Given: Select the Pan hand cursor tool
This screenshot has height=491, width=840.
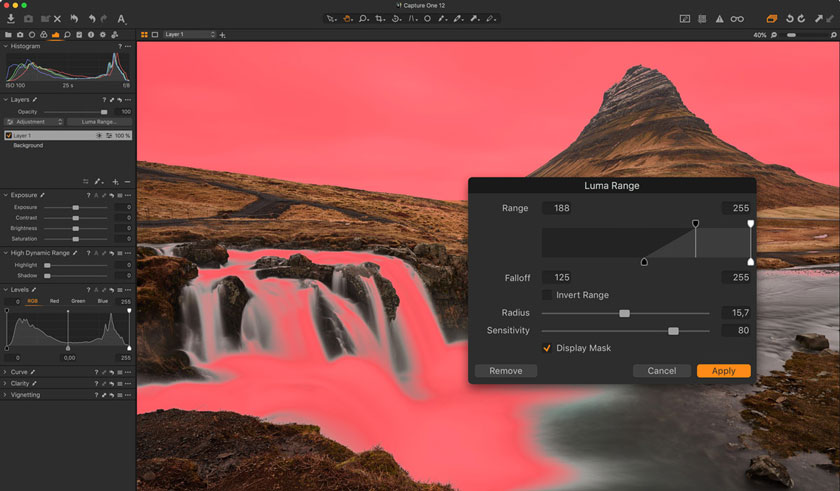Looking at the screenshot, I should click(347, 19).
